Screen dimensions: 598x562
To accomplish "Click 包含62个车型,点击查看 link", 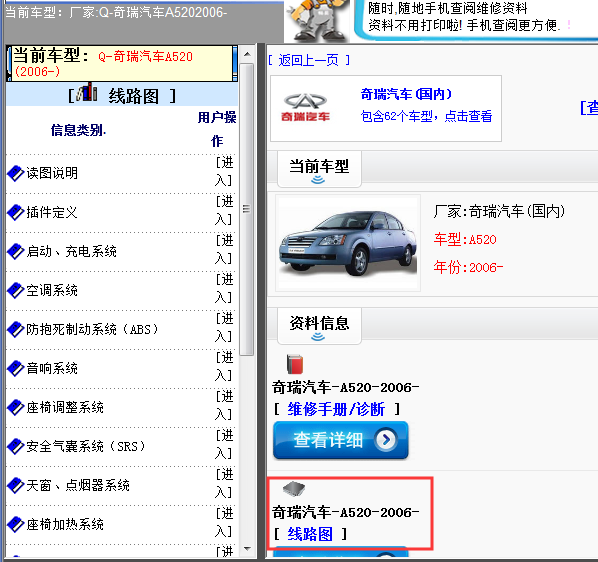I will [x=426, y=116].
